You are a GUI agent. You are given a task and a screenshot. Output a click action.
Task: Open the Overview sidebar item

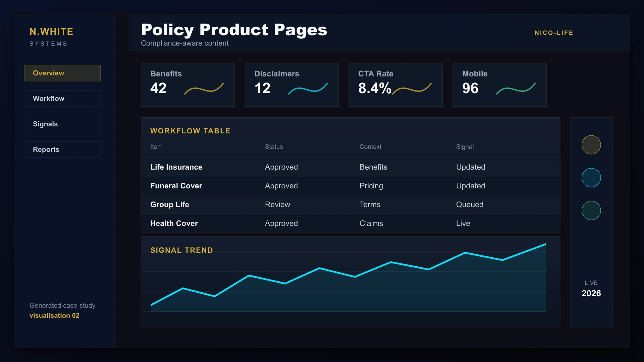tap(62, 73)
